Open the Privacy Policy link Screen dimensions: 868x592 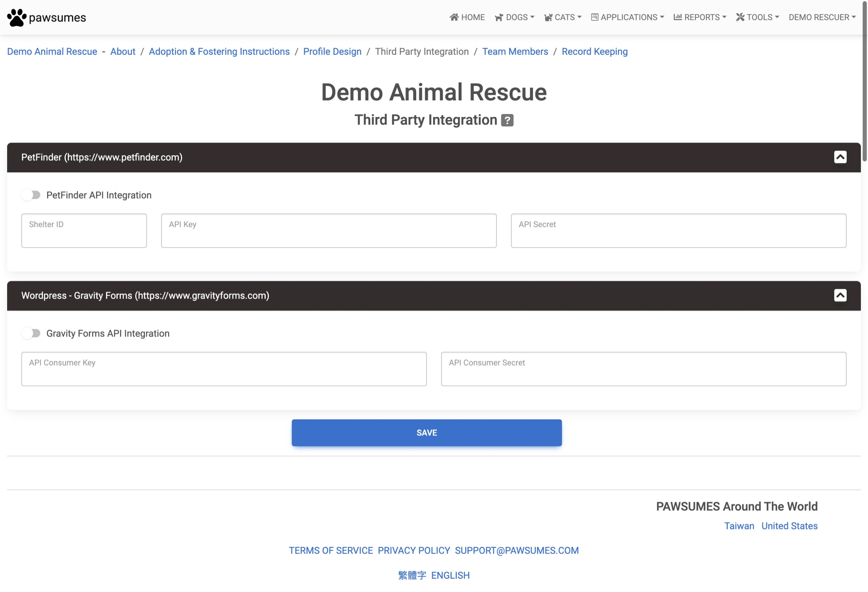[x=414, y=550]
